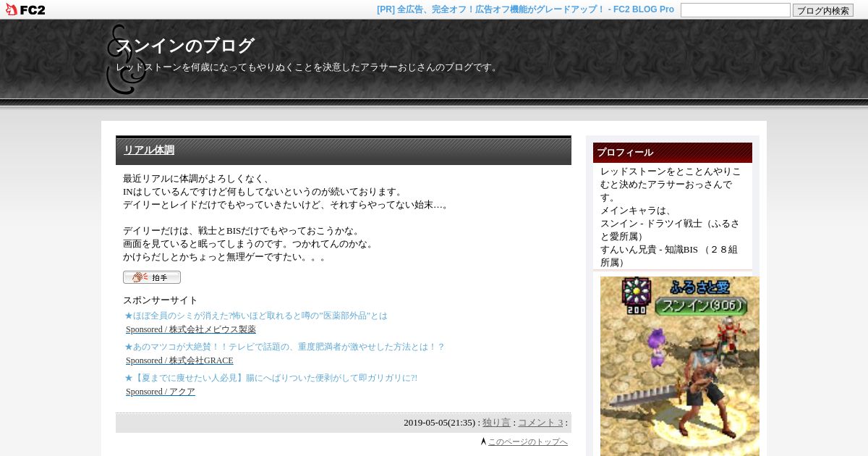868x456 pixels.
Task: Click the スンイン game character profile image
Action: point(680,366)
